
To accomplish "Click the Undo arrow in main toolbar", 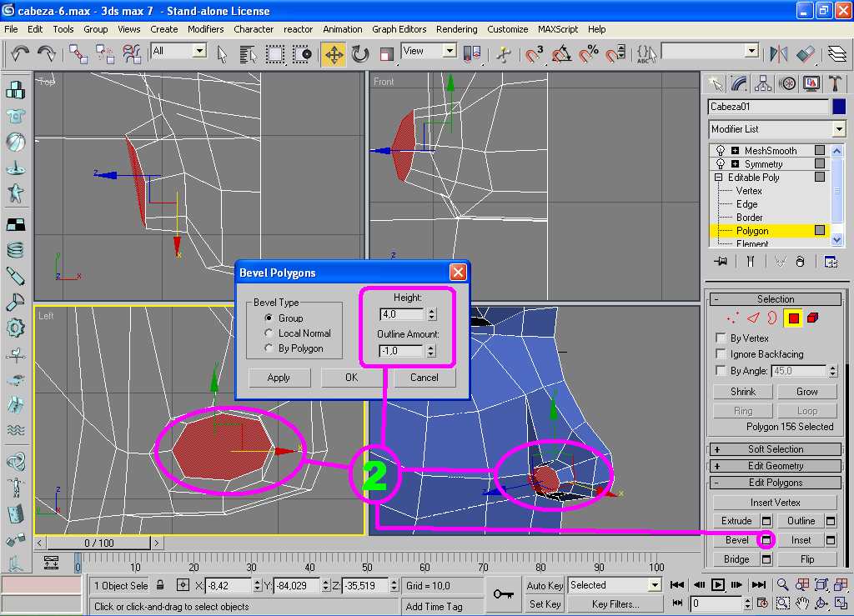I will (20, 54).
